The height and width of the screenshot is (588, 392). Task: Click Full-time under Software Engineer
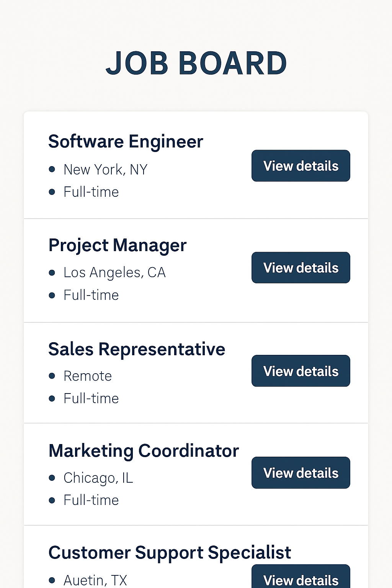click(x=91, y=192)
